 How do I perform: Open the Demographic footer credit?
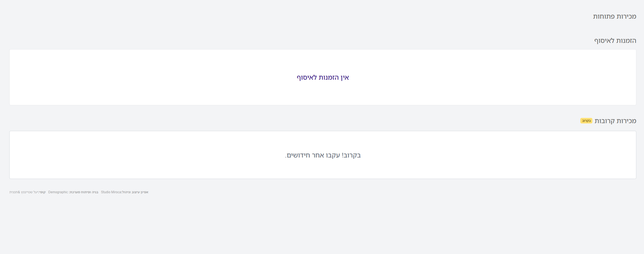[58, 192]
